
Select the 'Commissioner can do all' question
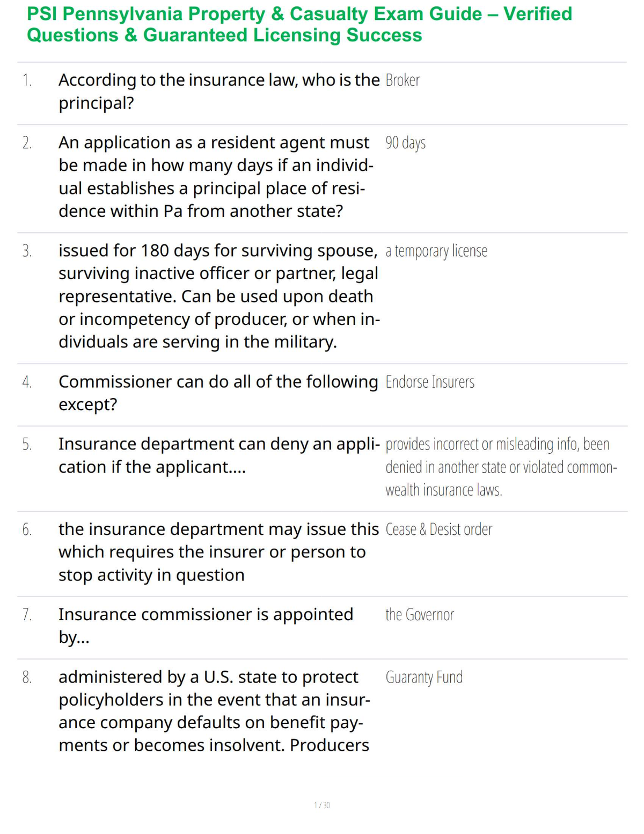pos(218,393)
